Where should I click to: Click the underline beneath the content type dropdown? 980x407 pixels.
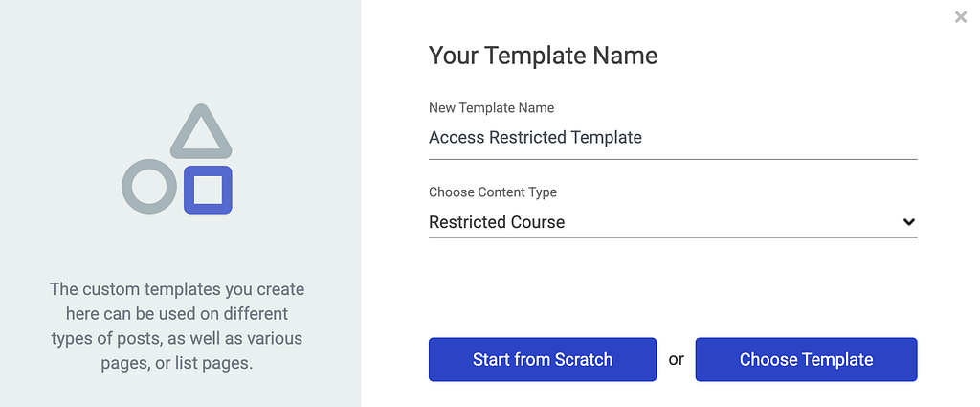tap(673, 237)
